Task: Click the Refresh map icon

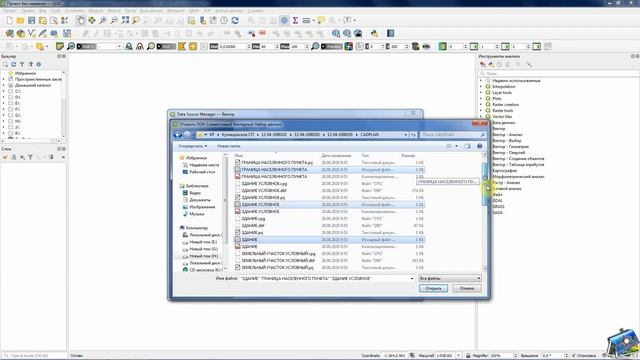Action: tap(235, 20)
